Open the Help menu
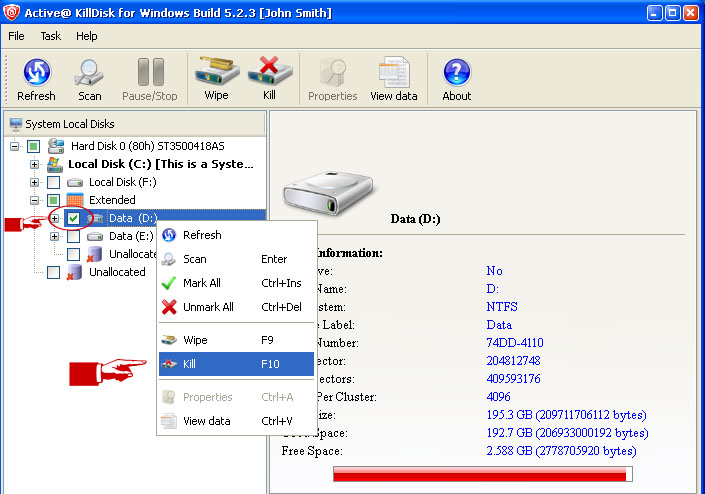 (86, 36)
